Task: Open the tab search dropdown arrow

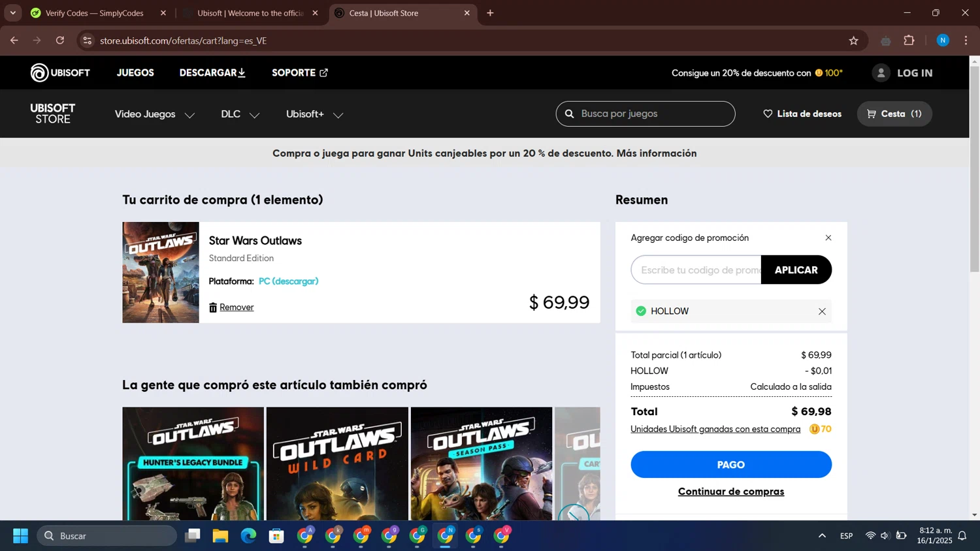Action: (x=12, y=12)
